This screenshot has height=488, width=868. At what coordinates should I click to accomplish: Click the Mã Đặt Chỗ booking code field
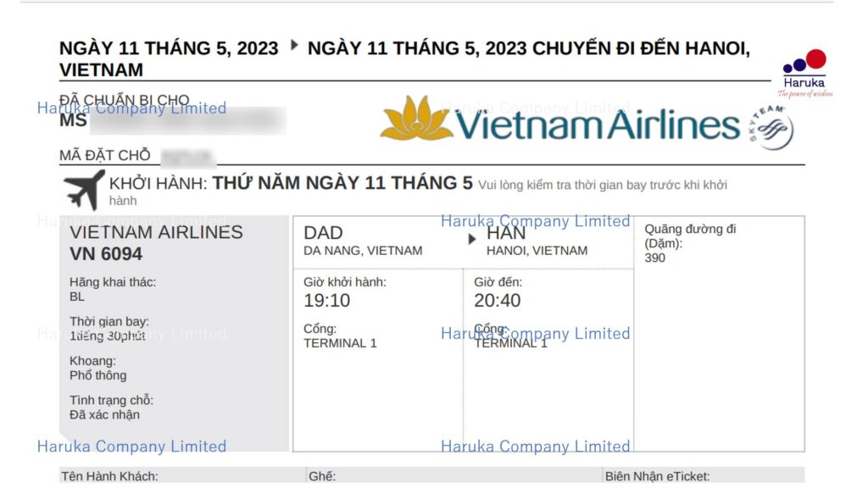tap(187, 158)
